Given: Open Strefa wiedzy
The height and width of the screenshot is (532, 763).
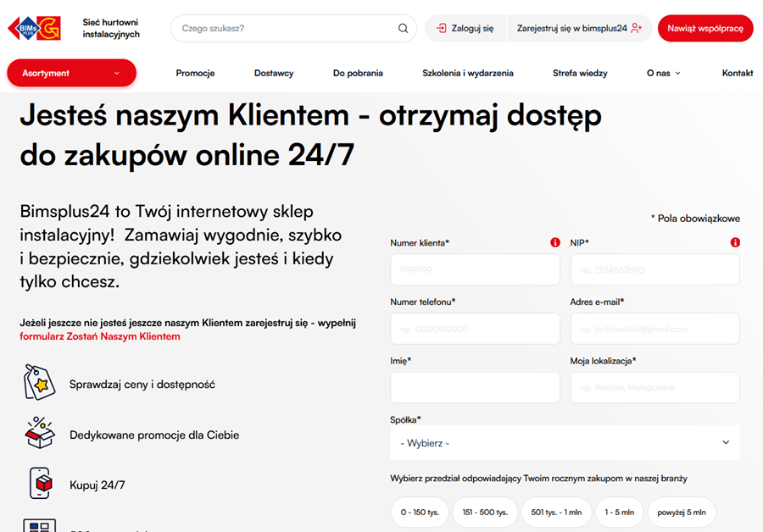Looking at the screenshot, I should (580, 73).
